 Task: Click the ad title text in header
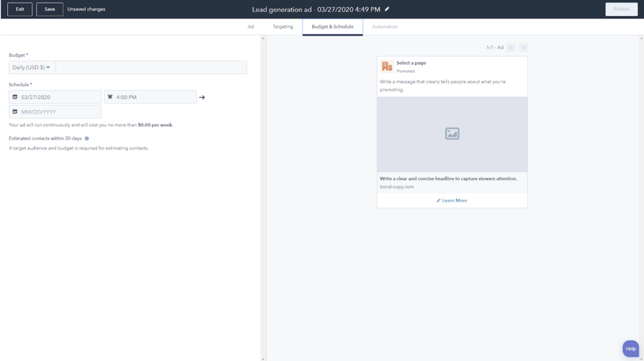tap(316, 9)
